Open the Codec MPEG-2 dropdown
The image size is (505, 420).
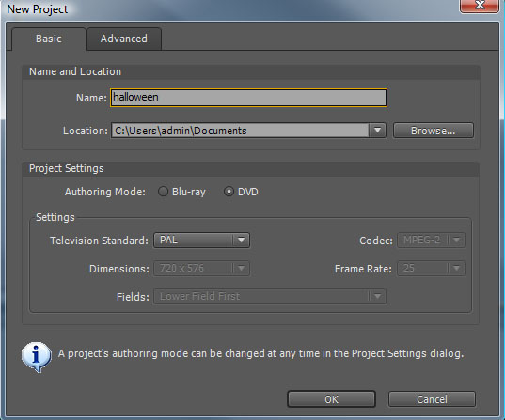click(x=432, y=241)
